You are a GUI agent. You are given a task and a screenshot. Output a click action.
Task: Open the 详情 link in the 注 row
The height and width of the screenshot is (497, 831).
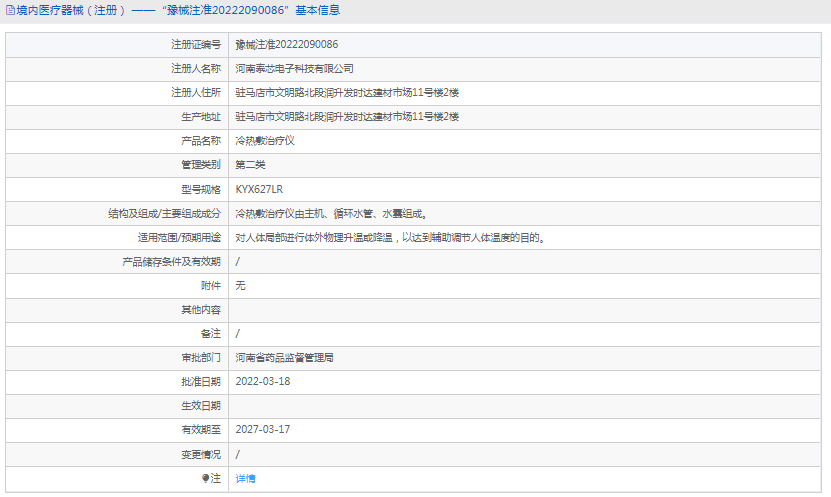tap(245, 479)
